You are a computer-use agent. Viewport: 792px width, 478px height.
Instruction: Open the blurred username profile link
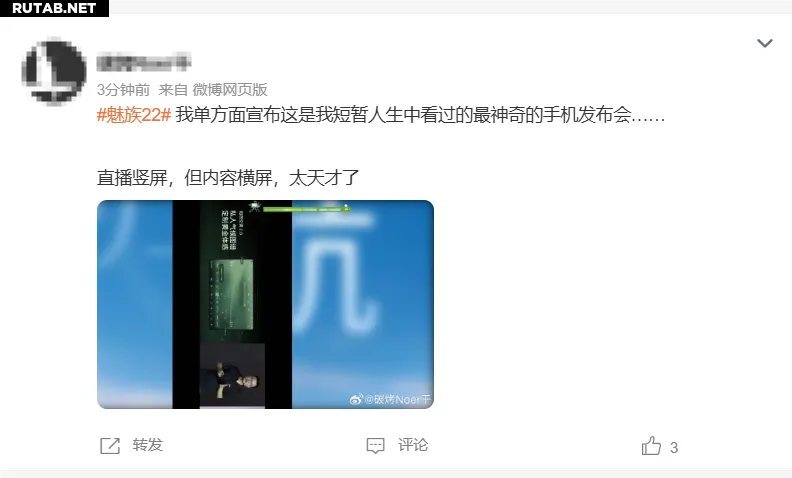[143, 62]
